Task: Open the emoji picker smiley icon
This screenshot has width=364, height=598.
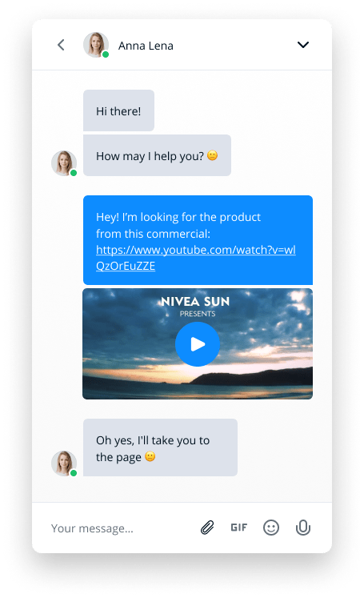Action: point(271,528)
